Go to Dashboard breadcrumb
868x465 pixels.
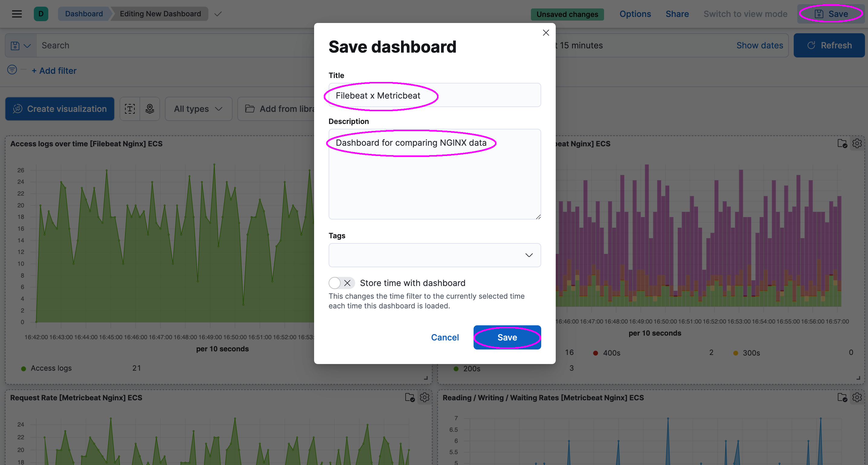(84, 14)
